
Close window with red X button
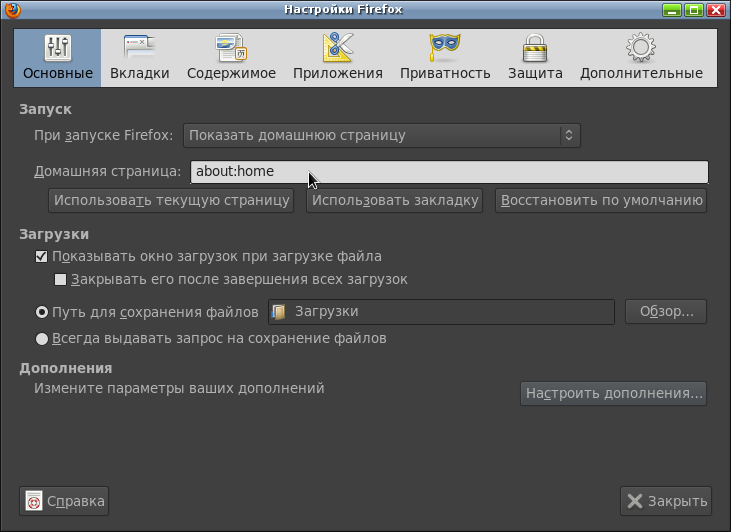[716, 10]
